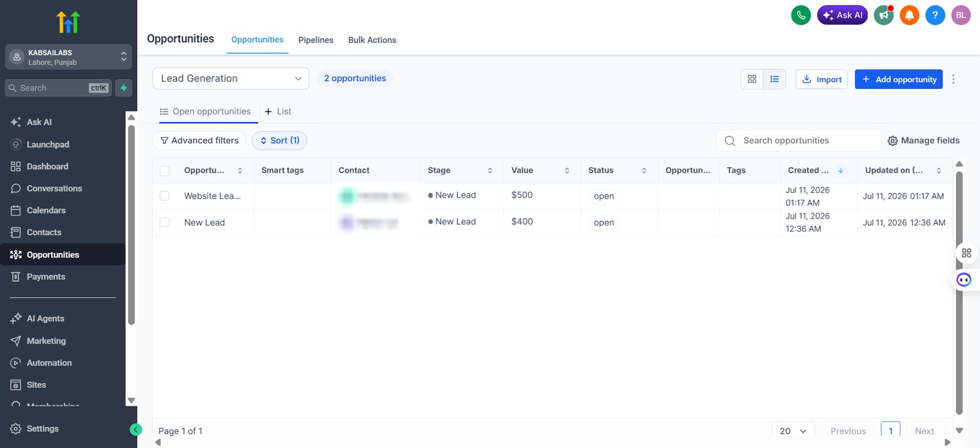Open the BL user avatar menu
980x448 pixels.
click(961, 15)
